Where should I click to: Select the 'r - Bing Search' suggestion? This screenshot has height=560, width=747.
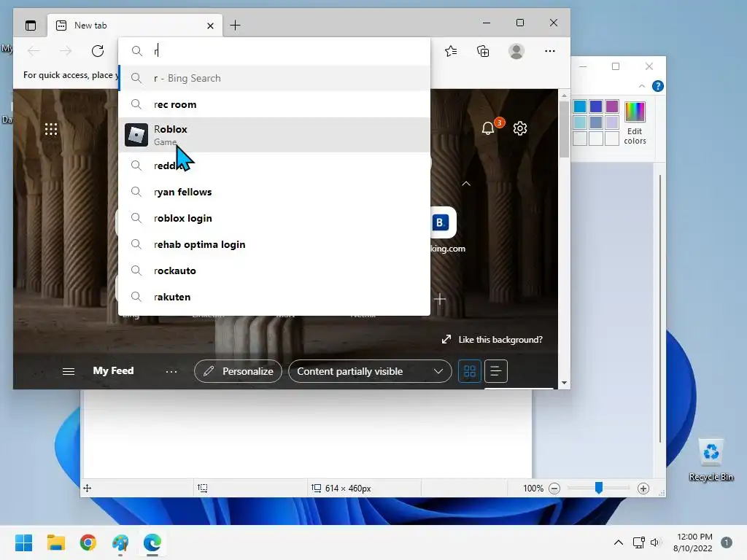pyautogui.click(x=274, y=78)
